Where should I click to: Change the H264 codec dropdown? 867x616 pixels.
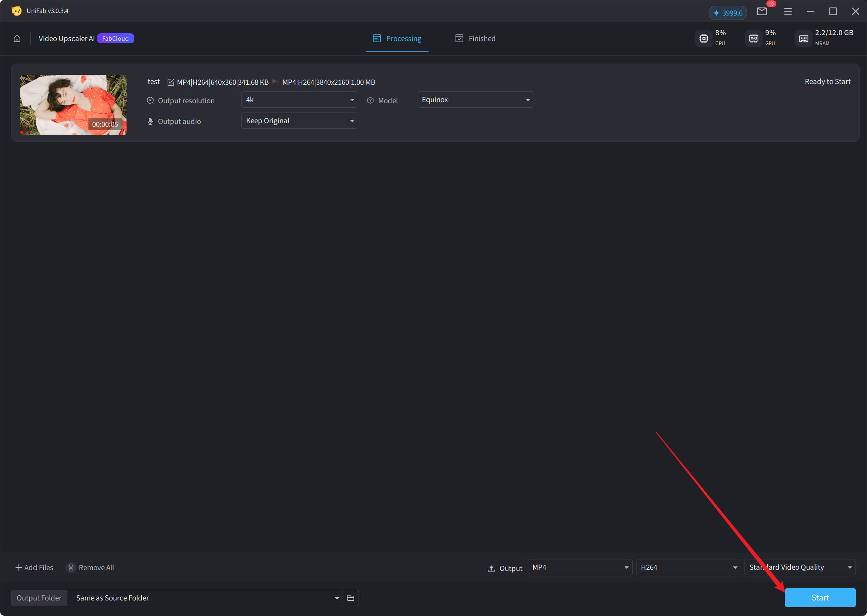pyautogui.click(x=688, y=567)
